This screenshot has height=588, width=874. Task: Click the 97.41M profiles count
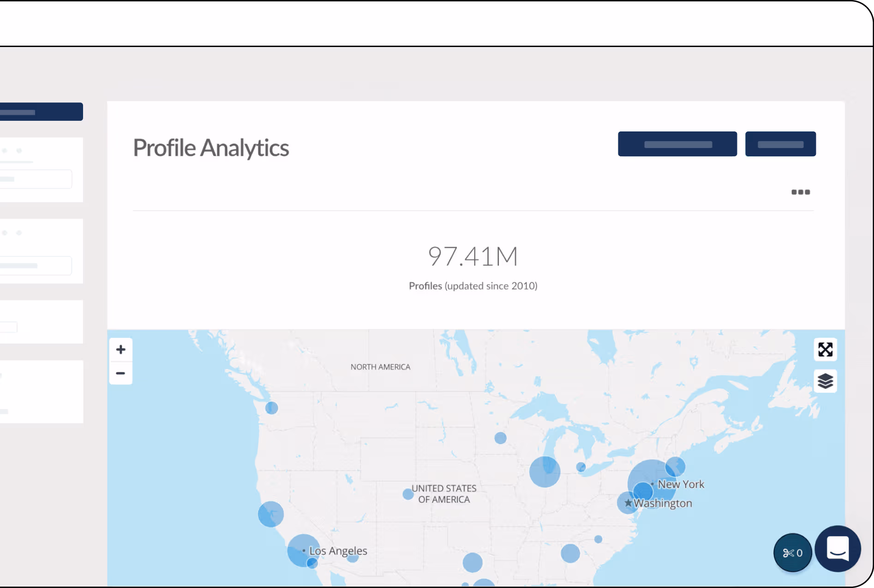[x=473, y=256]
